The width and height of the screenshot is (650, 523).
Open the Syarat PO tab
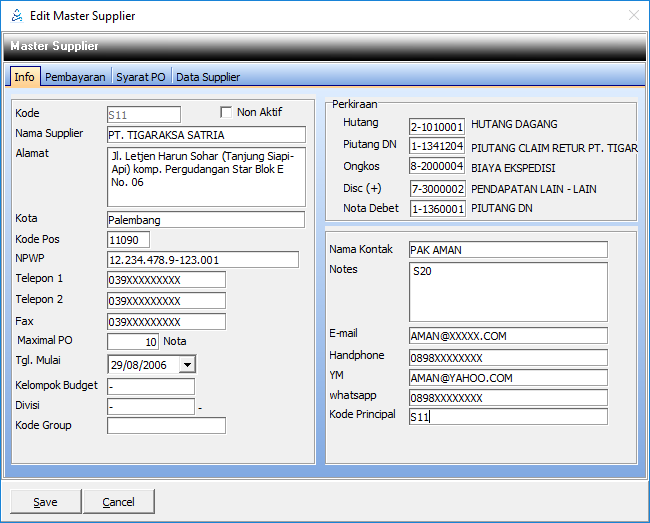coord(140,77)
